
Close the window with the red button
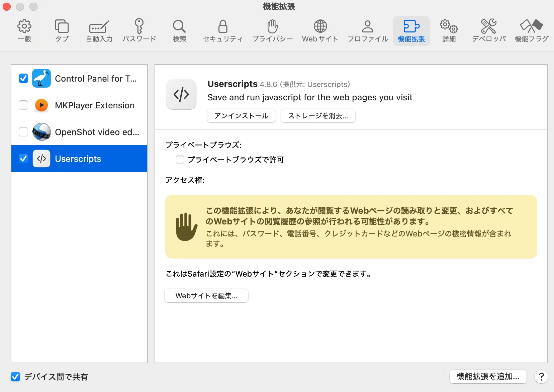tap(7, 7)
